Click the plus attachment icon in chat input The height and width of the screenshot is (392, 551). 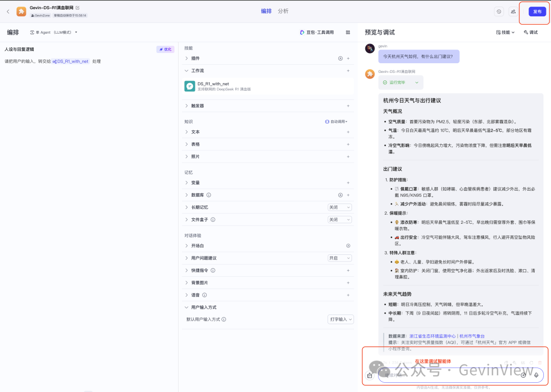(x=523, y=375)
